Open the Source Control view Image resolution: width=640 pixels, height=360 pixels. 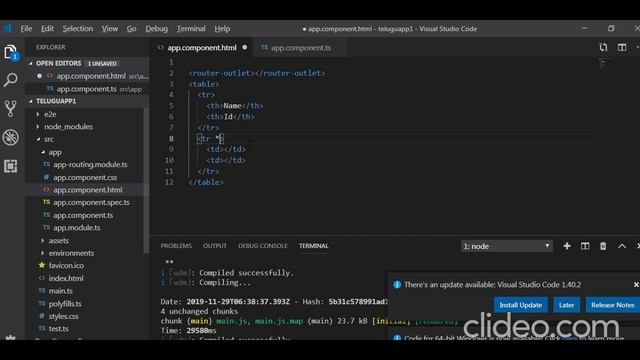(x=11, y=109)
